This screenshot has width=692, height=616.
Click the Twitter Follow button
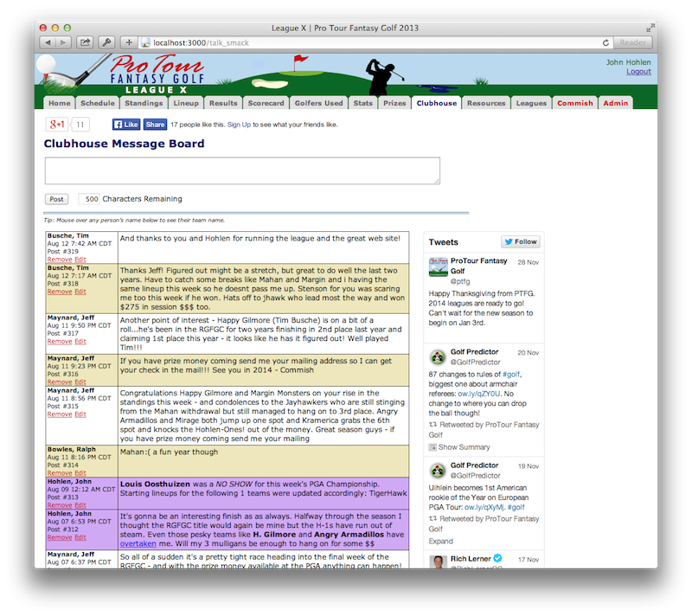coord(520,242)
